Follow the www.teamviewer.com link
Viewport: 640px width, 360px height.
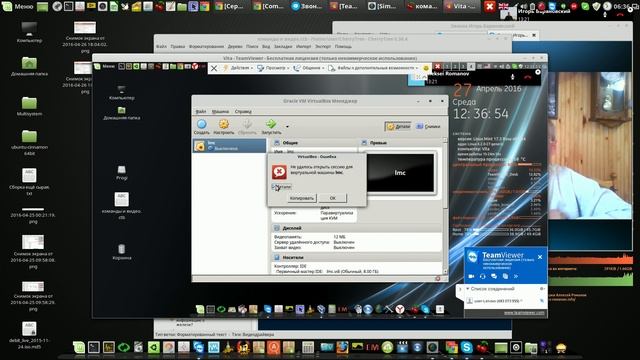click(524, 313)
